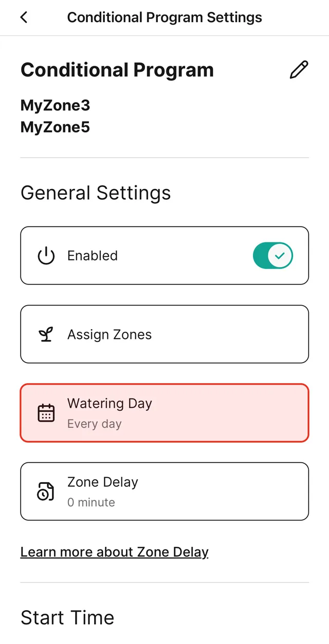Open the highlighted Watering Day setting
Screen dimensions: 329x644
(x=164, y=413)
